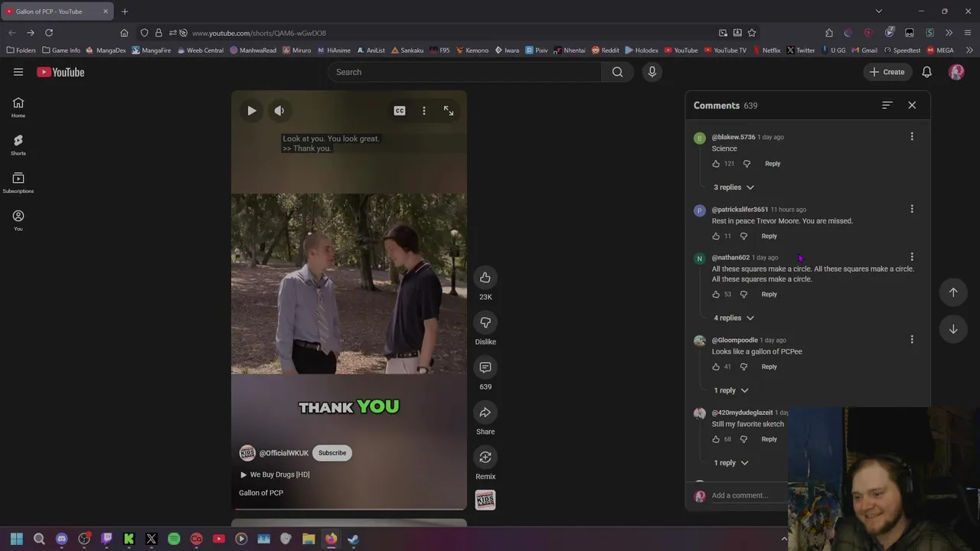Open the Reddit bookmark
The image size is (980, 551).
click(x=605, y=51)
